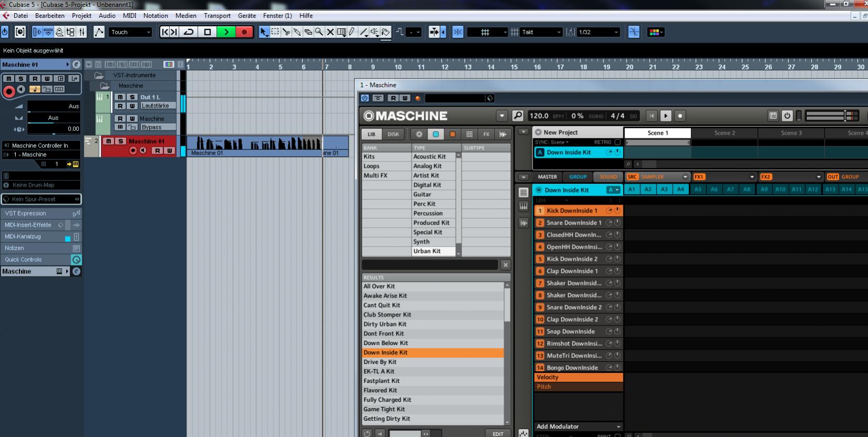Filter browser by Projects circle icon
Screen dimensions: 868x437
pos(419,134)
